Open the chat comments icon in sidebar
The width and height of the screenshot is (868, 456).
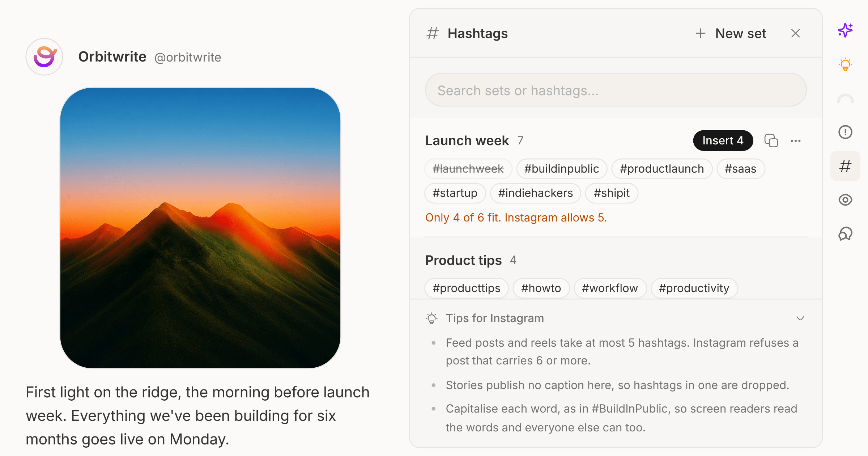tap(845, 234)
